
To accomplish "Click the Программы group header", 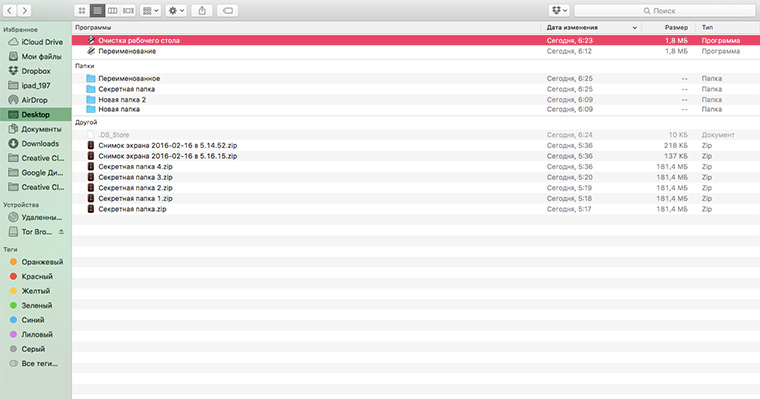I will coord(93,28).
